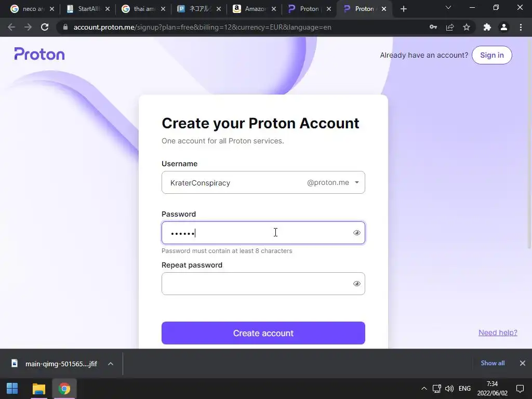The width and height of the screenshot is (532, 399).
Task: Go back using browser back arrow
Action: click(11, 27)
